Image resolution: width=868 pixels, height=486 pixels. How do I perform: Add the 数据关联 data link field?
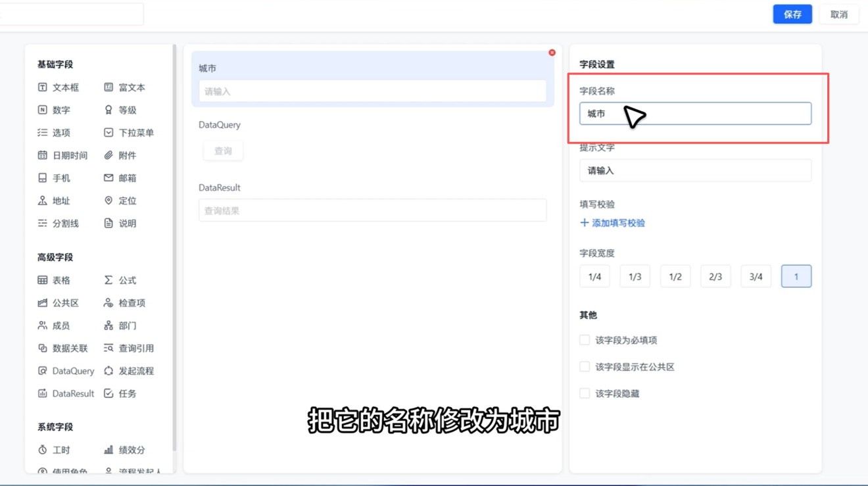(x=62, y=349)
